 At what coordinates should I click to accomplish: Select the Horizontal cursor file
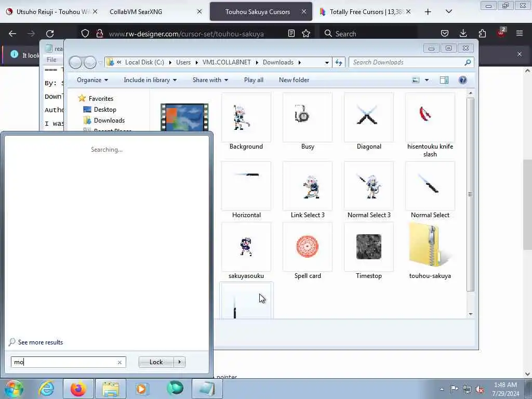(x=246, y=190)
